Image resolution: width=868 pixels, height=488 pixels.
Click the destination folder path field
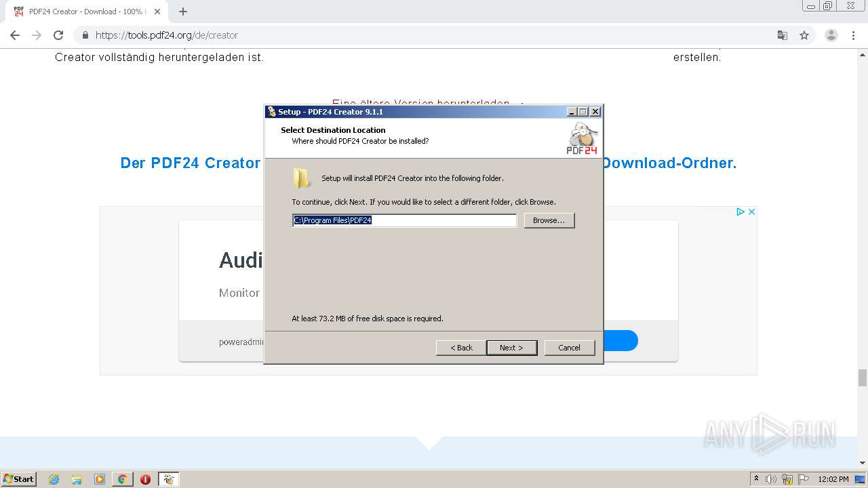[x=404, y=220]
